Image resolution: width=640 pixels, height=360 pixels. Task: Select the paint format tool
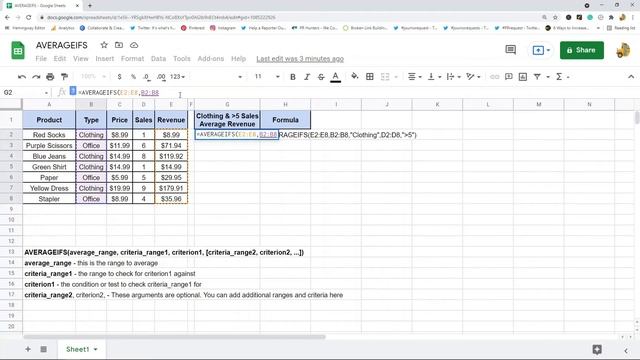[x=64, y=77]
